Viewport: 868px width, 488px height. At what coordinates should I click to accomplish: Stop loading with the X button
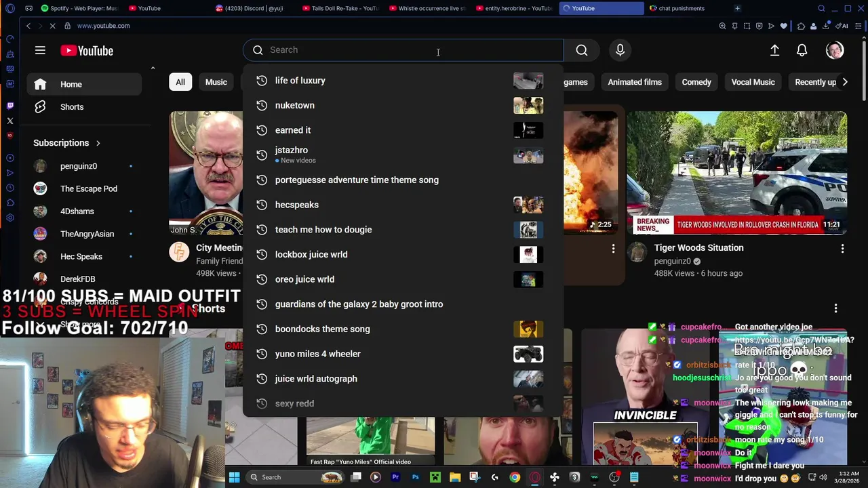(52, 26)
